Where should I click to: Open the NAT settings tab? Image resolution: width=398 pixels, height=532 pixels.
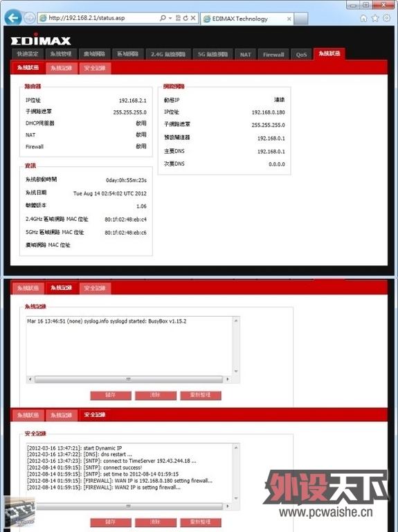[x=245, y=54]
